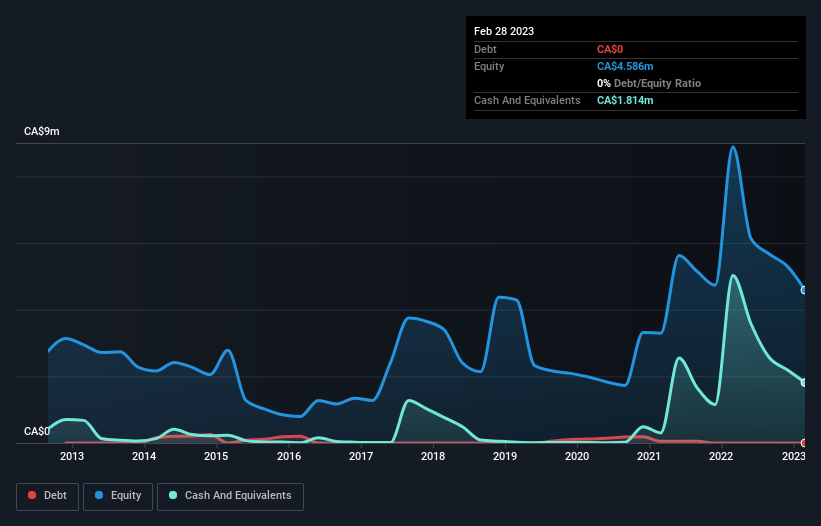Select the Cash end-point marker on chart

pyautogui.click(x=804, y=383)
